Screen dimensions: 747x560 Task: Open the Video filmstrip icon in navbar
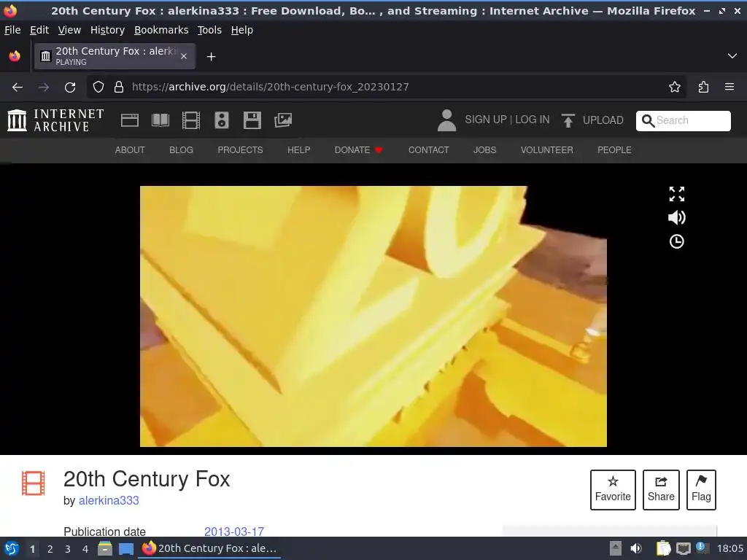pos(190,120)
